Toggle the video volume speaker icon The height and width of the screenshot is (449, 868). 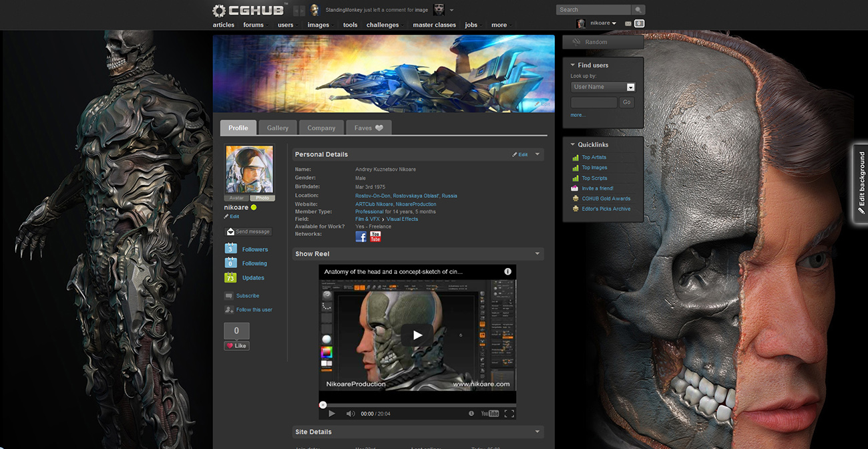pyautogui.click(x=350, y=414)
